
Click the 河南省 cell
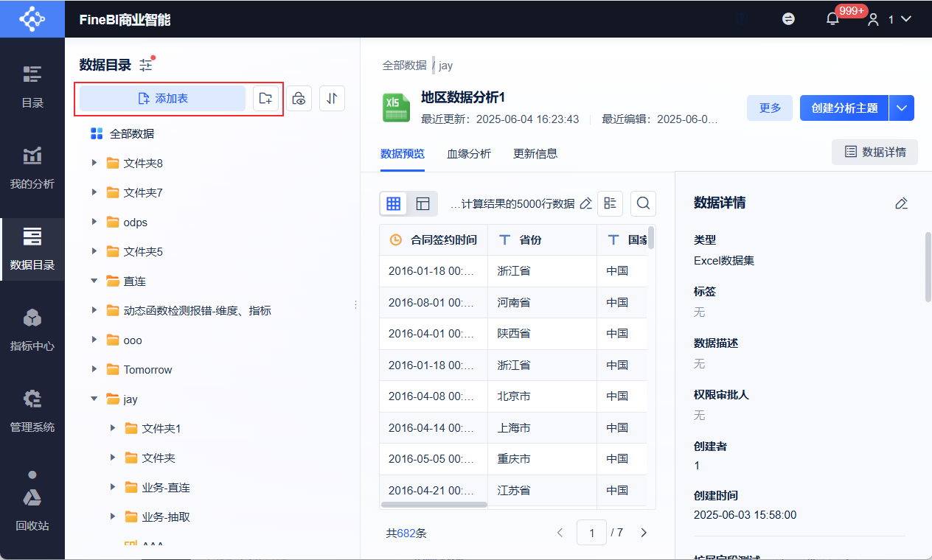542,302
